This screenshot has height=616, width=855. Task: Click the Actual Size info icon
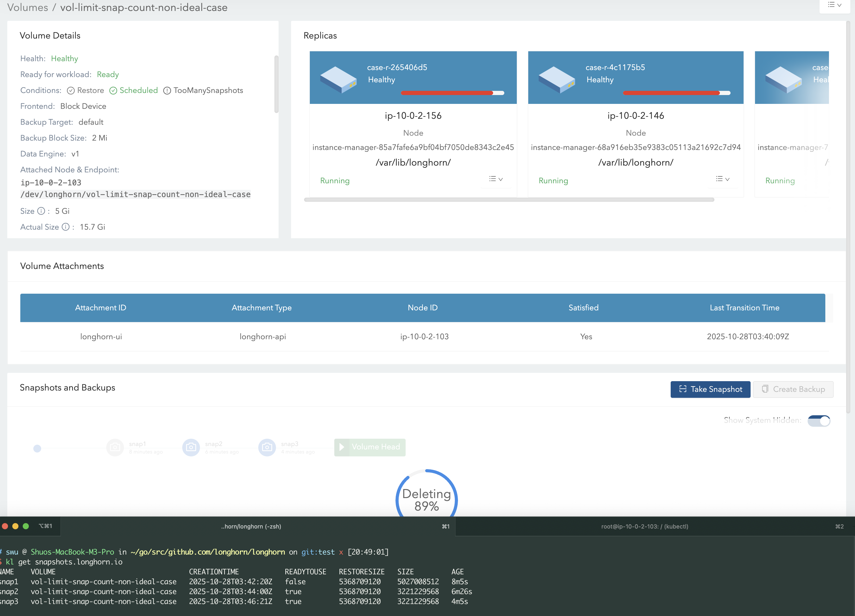coord(66,227)
